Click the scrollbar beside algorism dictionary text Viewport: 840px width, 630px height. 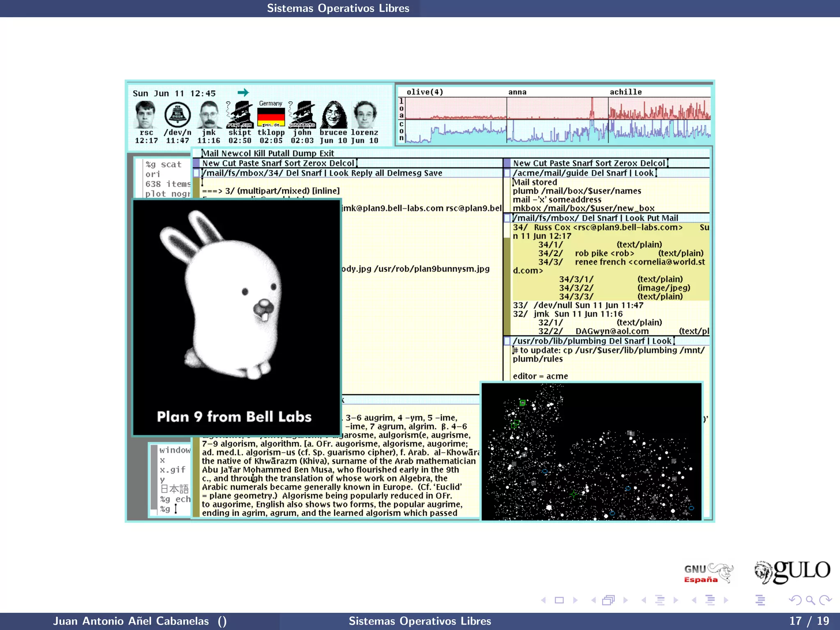point(196,477)
